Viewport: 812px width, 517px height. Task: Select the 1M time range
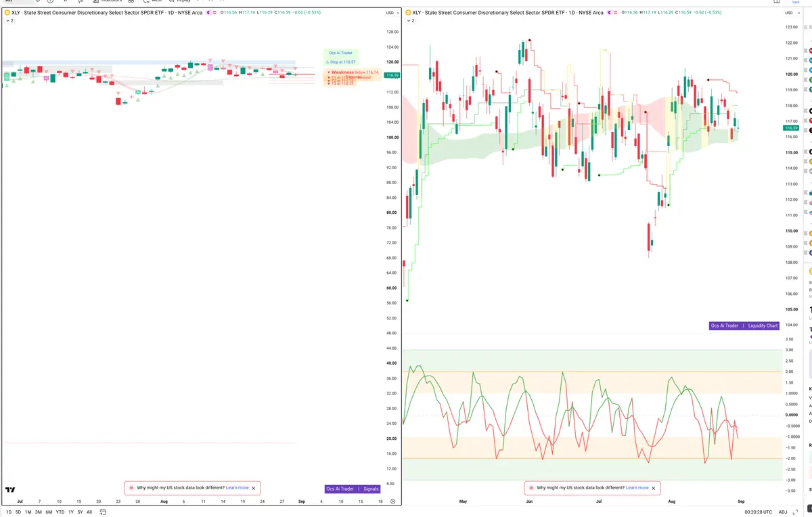pyautogui.click(x=28, y=512)
